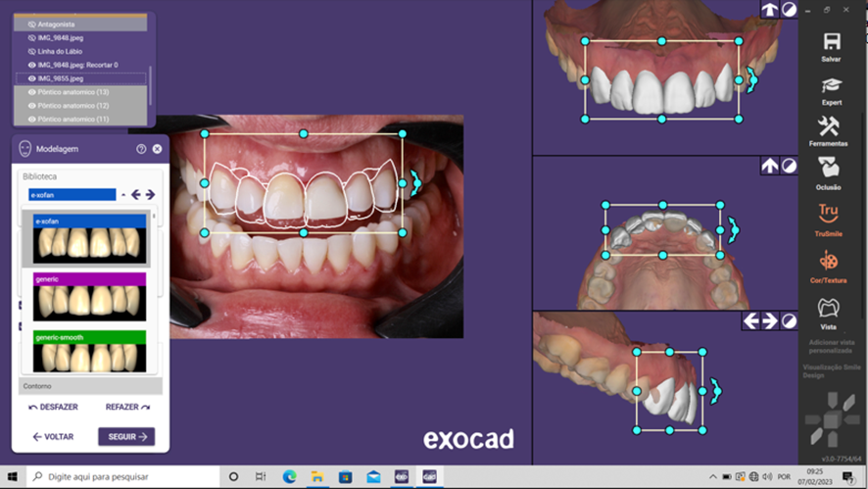The image size is (868, 489).
Task: Click the Modelagem help question icon
Action: (141, 149)
